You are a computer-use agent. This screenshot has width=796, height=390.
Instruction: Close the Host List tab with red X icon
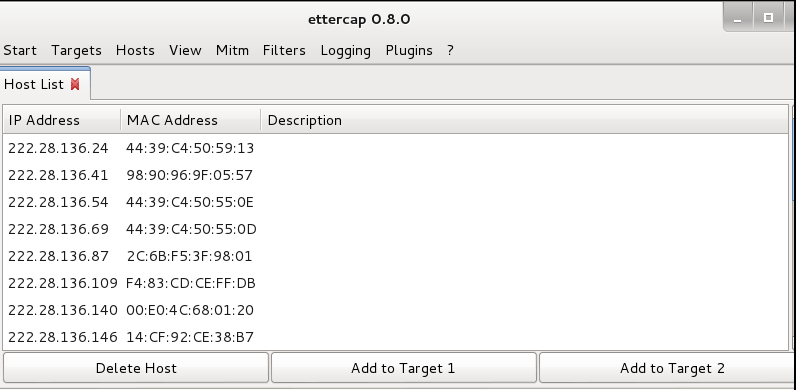pos(75,84)
